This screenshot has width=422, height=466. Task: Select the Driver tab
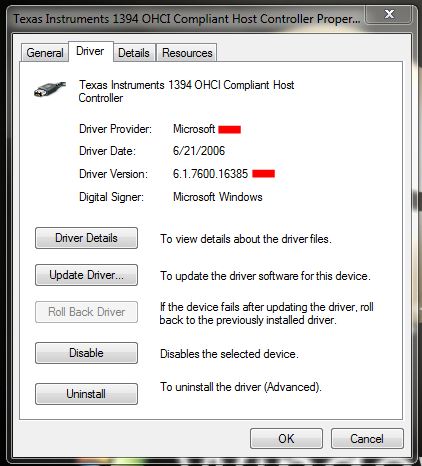tap(90, 51)
